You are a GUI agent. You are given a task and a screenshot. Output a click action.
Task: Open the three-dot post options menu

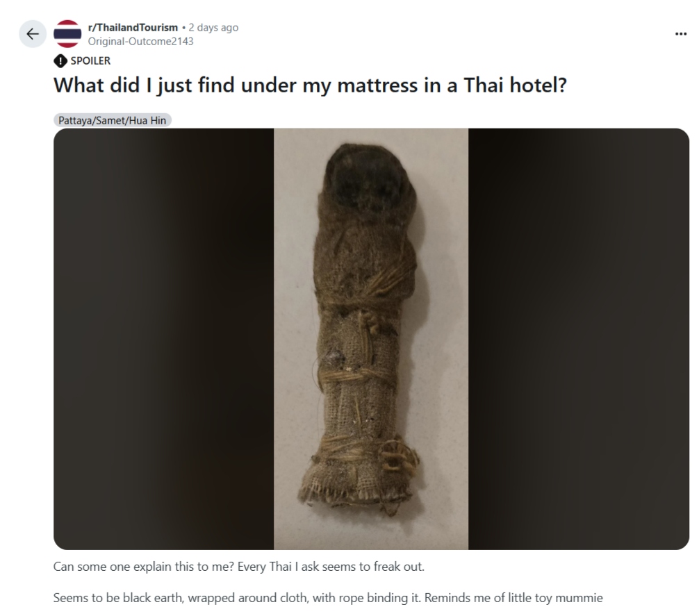(681, 34)
